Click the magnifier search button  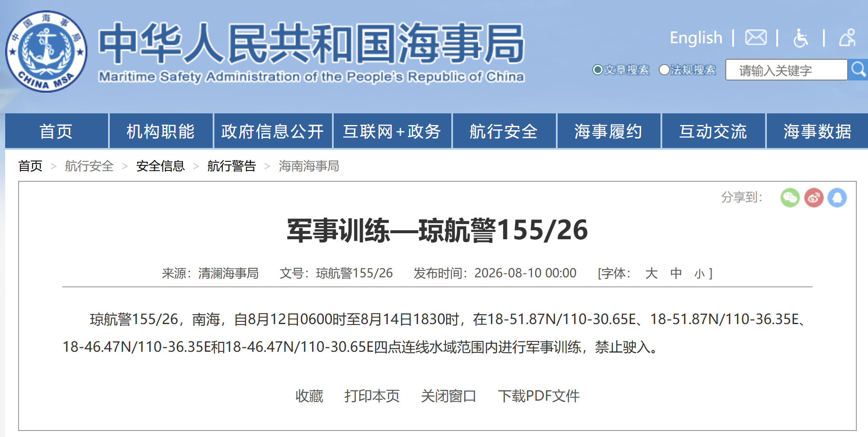pyautogui.click(x=858, y=70)
